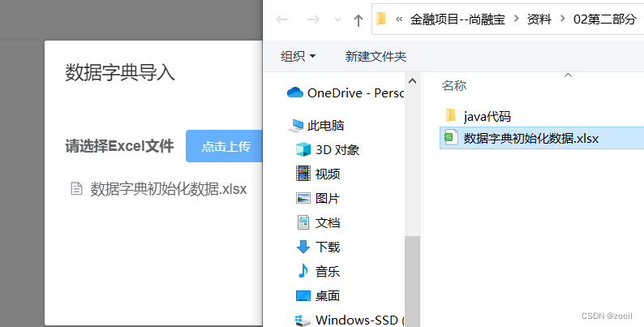The width and height of the screenshot is (644, 327).
Task: Click the 文档 document icon
Action: 303,222
